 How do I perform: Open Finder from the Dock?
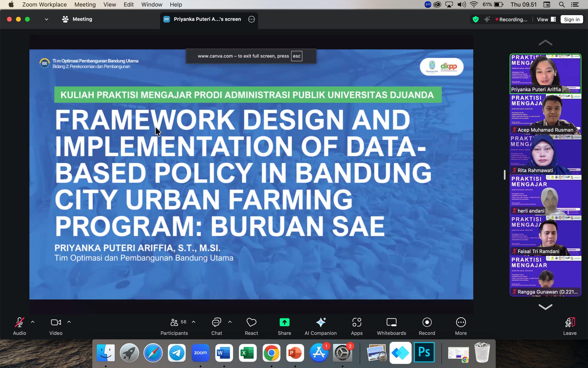pos(106,353)
